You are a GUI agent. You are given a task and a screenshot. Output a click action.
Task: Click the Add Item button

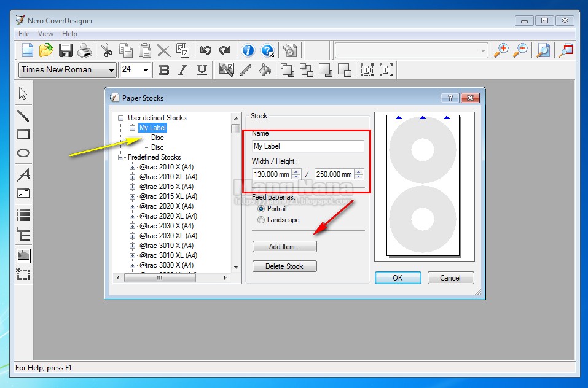(x=284, y=246)
